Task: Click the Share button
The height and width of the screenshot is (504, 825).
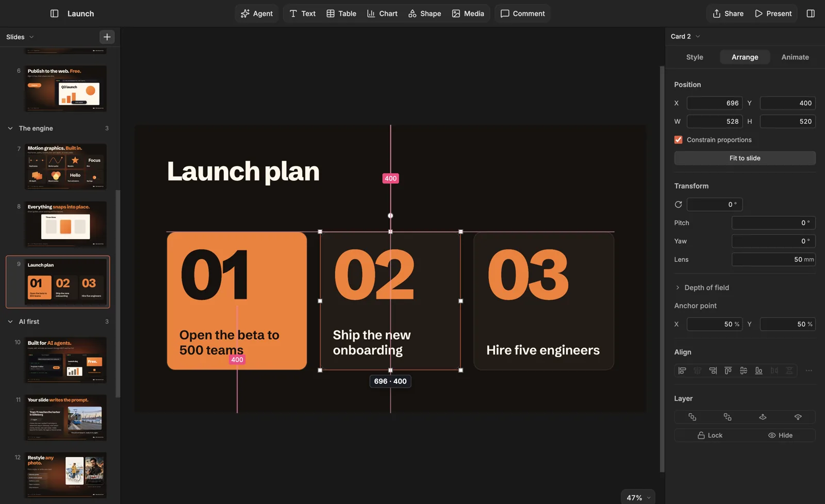Action: click(x=728, y=13)
